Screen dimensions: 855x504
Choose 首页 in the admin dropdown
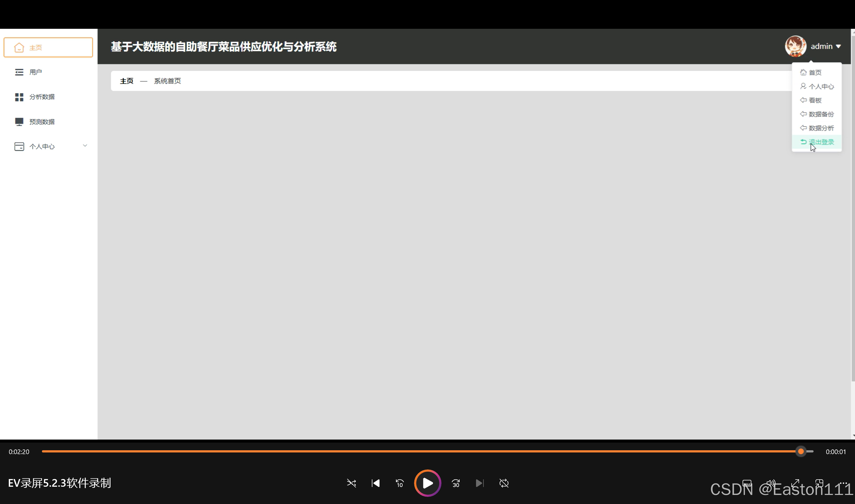click(817, 72)
